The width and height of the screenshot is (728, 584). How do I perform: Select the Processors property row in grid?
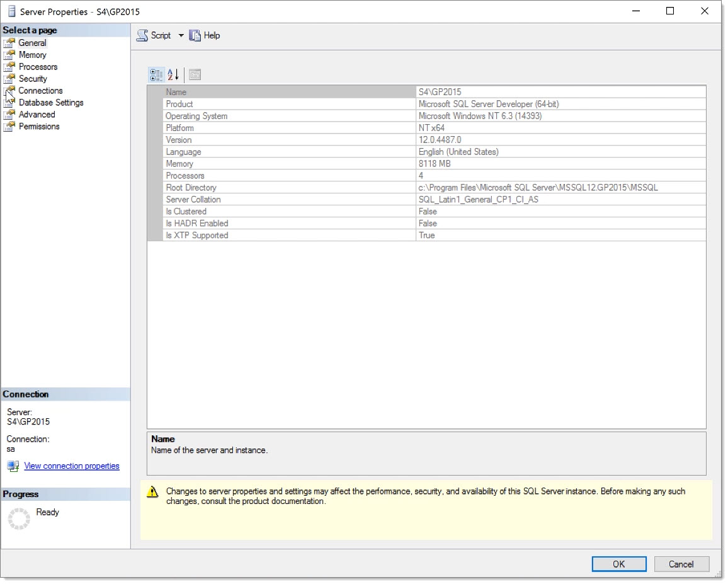(427, 176)
